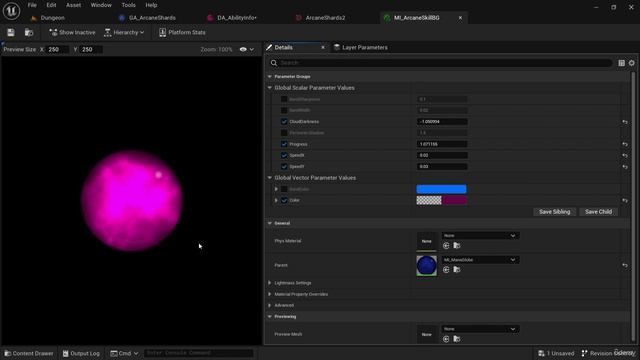
Task: Uncheck the CloudDarkness parameter override
Action: [284, 122]
